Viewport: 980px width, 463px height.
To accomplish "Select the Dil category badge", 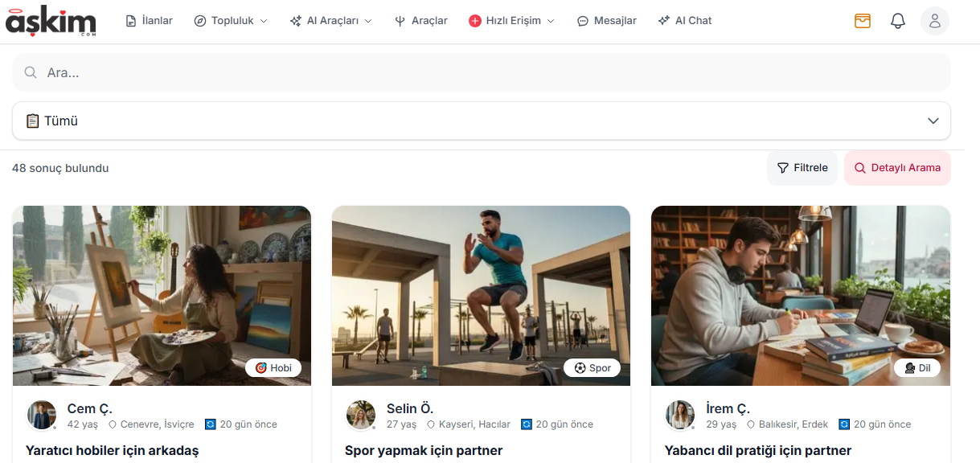I will (x=917, y=368).
